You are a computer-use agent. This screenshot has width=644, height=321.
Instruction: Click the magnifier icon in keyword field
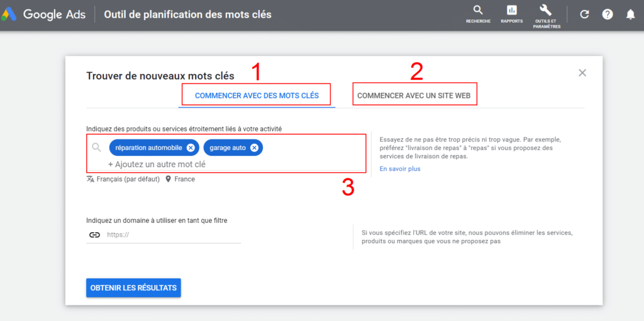pyautogui.click(x=96, y=148)
